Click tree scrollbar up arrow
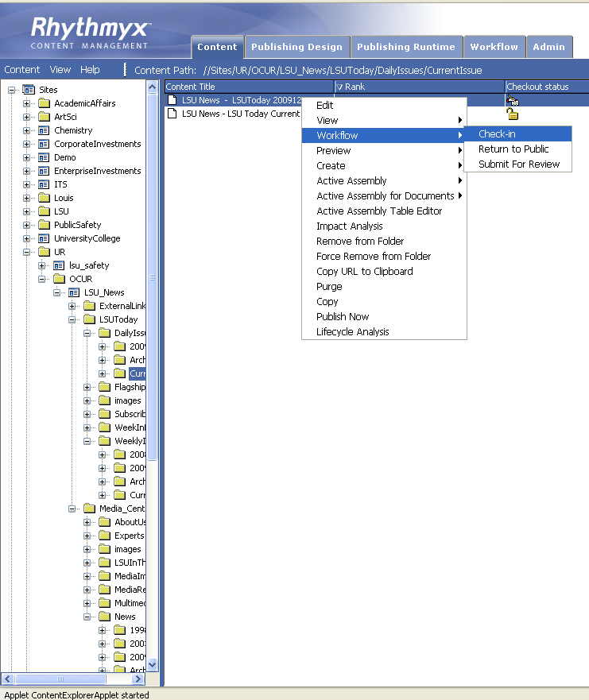 tap(153, 87)
